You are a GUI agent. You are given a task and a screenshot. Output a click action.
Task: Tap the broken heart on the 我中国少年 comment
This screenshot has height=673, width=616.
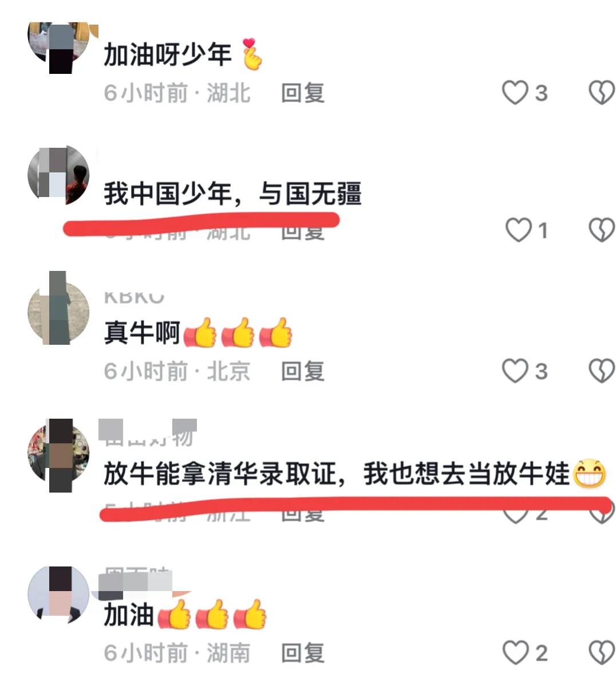[602, 230]
